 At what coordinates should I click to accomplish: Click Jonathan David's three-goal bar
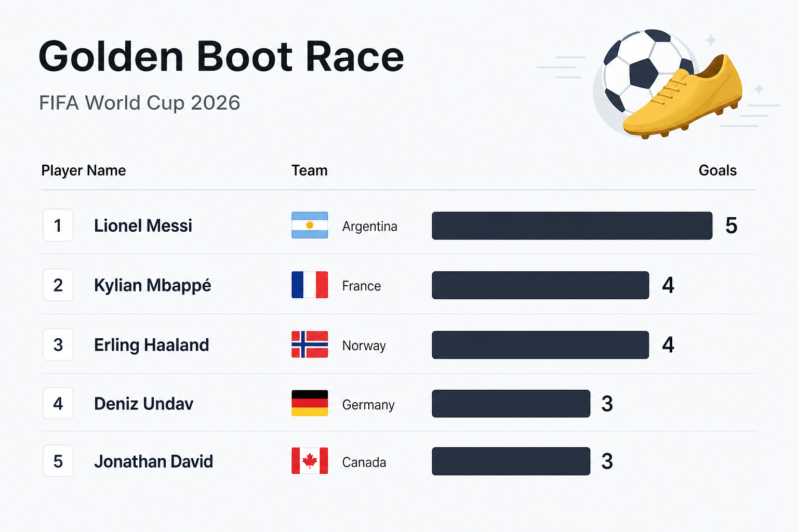[511, 461]
